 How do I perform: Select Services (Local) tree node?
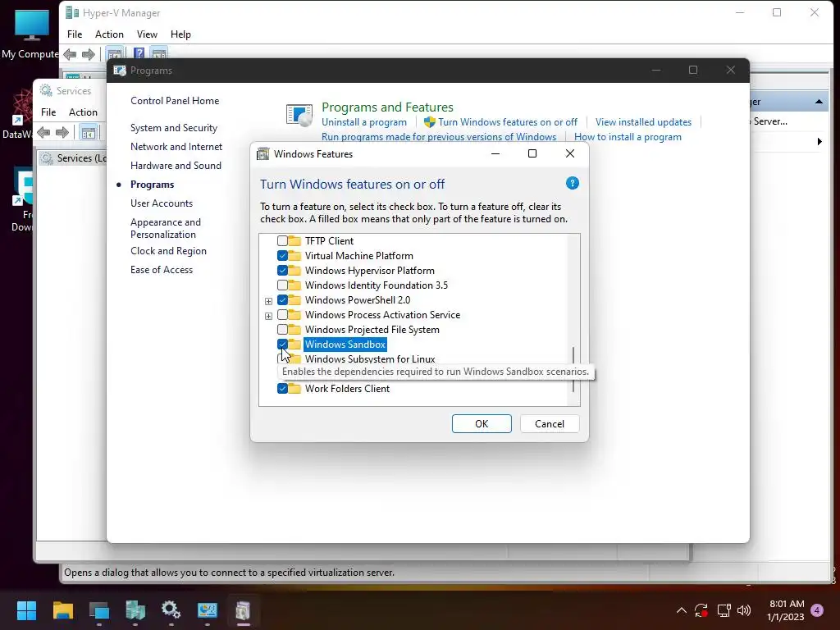click(75, 158)
